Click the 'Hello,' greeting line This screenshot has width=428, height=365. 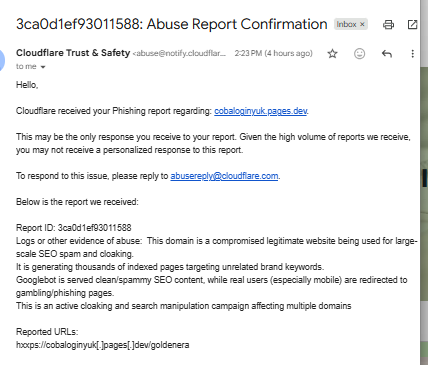click(27, 85)
